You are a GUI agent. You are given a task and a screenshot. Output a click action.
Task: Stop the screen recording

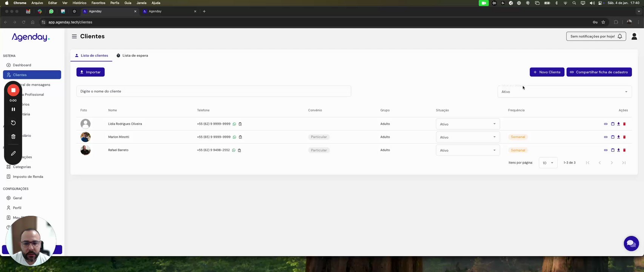point(13,90)
